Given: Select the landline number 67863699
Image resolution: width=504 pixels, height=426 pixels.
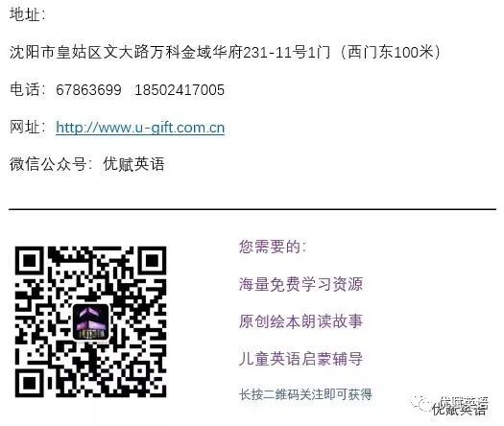Looking at the screenshot, I should (x=88, y=90).
